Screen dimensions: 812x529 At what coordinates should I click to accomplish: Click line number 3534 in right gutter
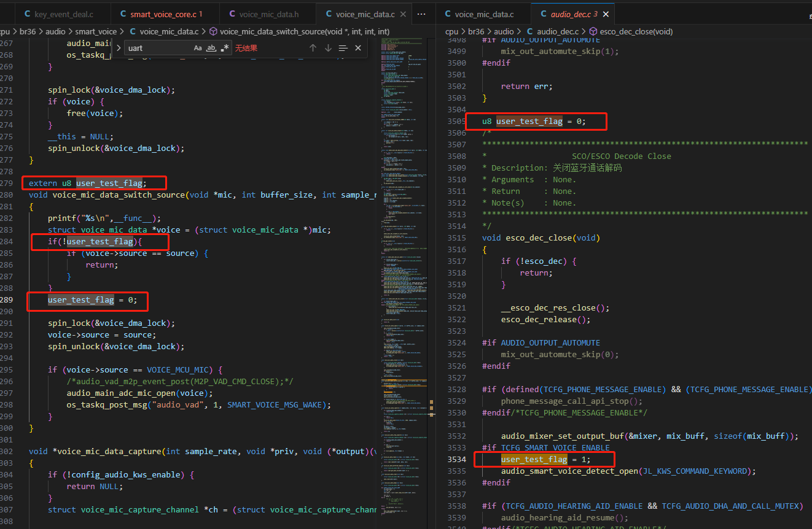[457, 459]
